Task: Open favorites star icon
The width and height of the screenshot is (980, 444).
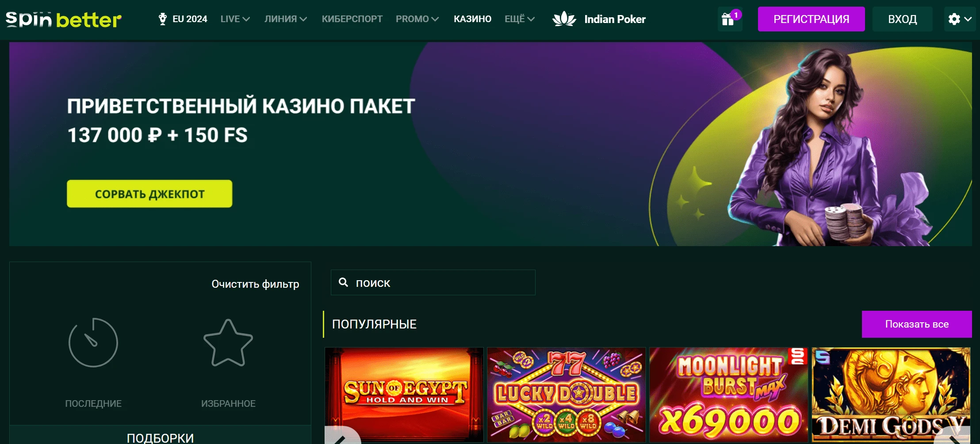Action: (x=228, y=343)
